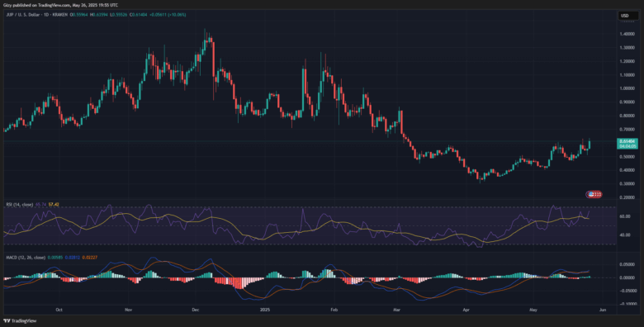Click the Feb label on time axis
Image resolution: width=644 pixels, height=327 pixels.
tap(334, 310)
